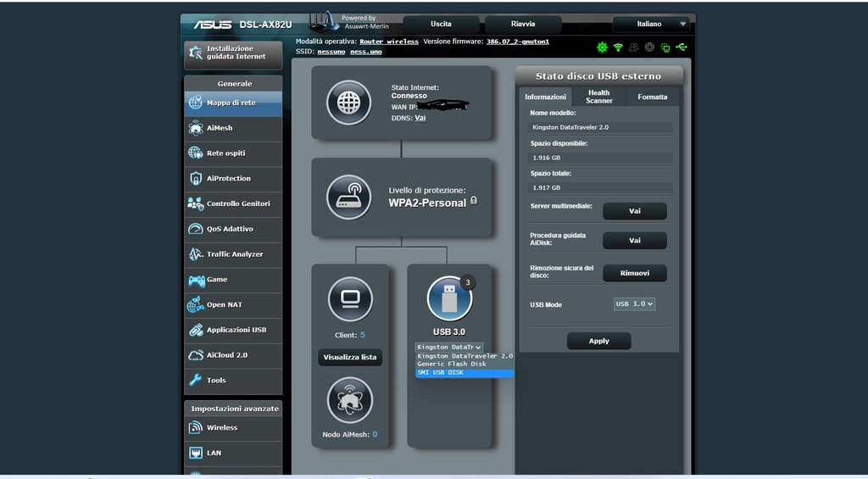Open the Kingston DataTr device dropdown
This screenshot has width=868, height=479.
449,348
